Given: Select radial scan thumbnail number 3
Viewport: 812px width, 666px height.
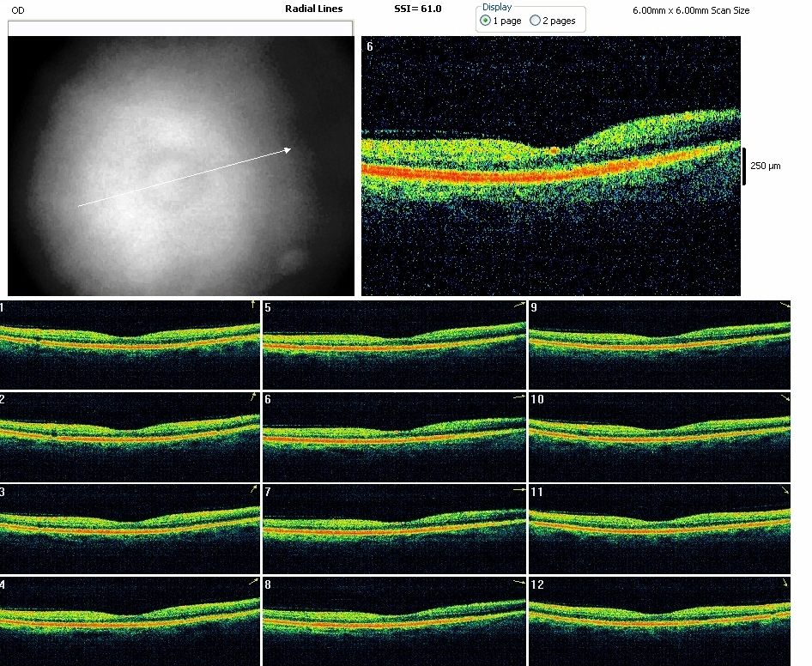Looking at the screenshot, I should [x=129, y=528].
